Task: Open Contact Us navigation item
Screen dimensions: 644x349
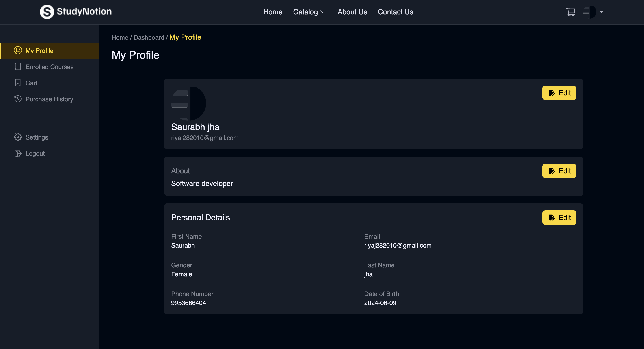Action: click(395, 12)
